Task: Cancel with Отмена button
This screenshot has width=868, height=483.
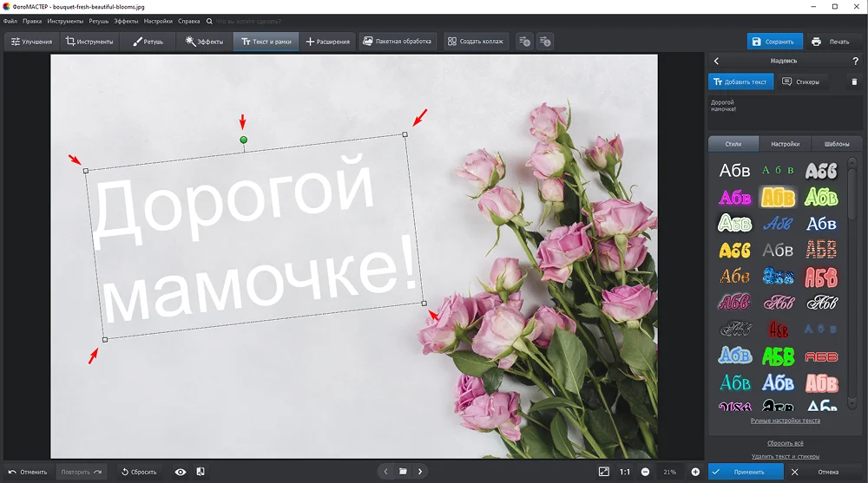Action: (823, 472)
